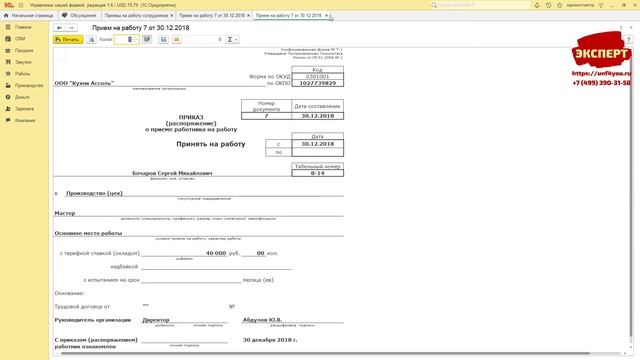Open Компания section in sidebar

pyautogui.click(x=24, y=120)
